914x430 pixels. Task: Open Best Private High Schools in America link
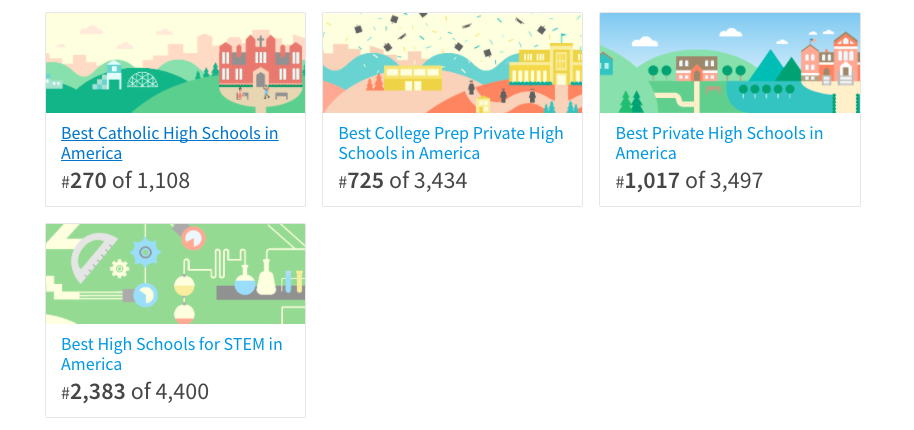pyautogui.click(x=719, y=143)
